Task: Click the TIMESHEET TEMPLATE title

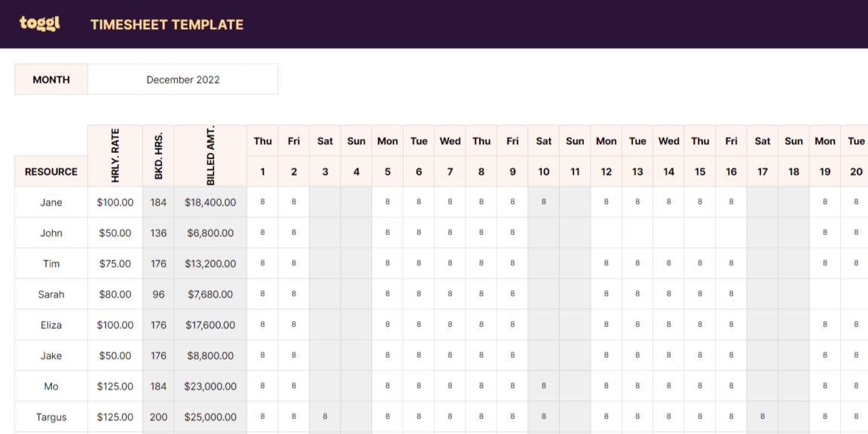Action: point(167,24)
